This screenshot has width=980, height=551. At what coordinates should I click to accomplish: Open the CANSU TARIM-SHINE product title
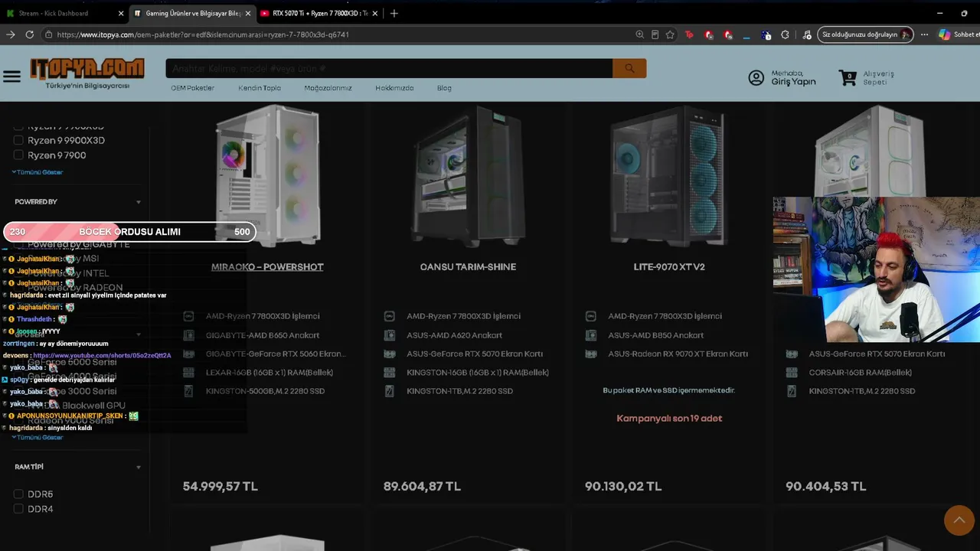point(468,267)
